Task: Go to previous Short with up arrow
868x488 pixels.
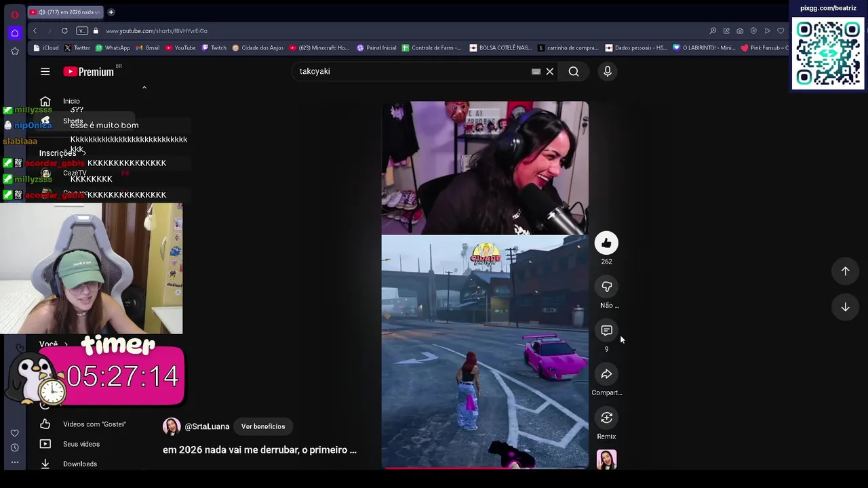Action: coord(845,271)
